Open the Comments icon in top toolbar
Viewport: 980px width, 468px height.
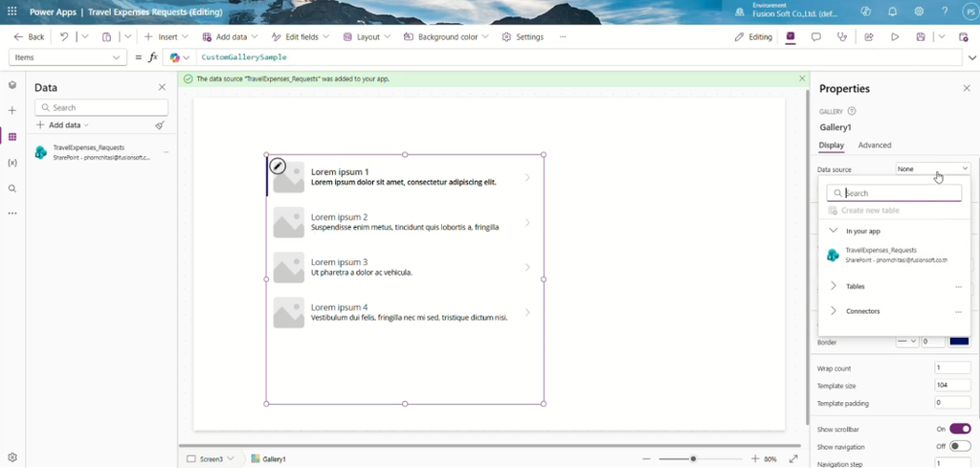click(815, 37)
